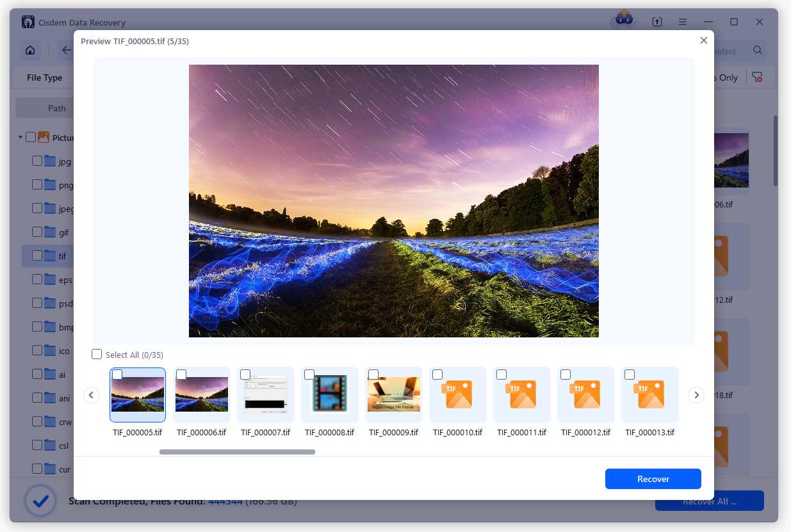Click the upload share icon in title bar
This screenshot has width=791, height=532.
[657, 22]
